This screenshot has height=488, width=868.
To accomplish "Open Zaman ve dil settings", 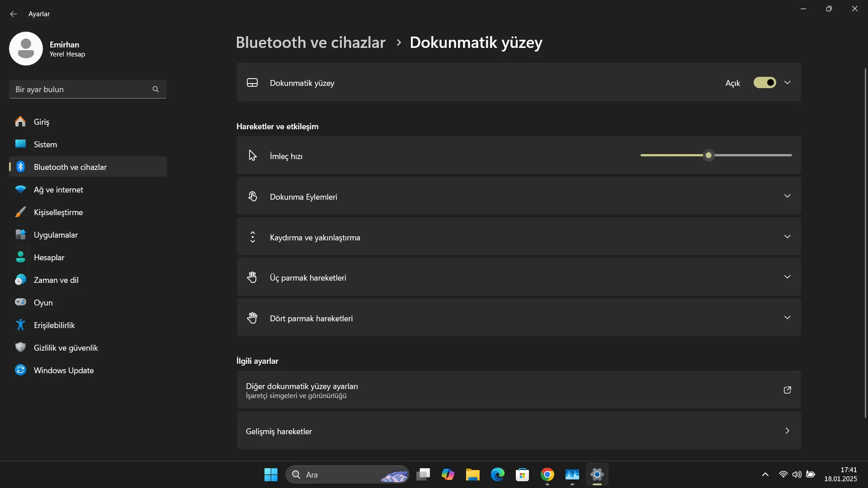I will (x=88, y=280).
